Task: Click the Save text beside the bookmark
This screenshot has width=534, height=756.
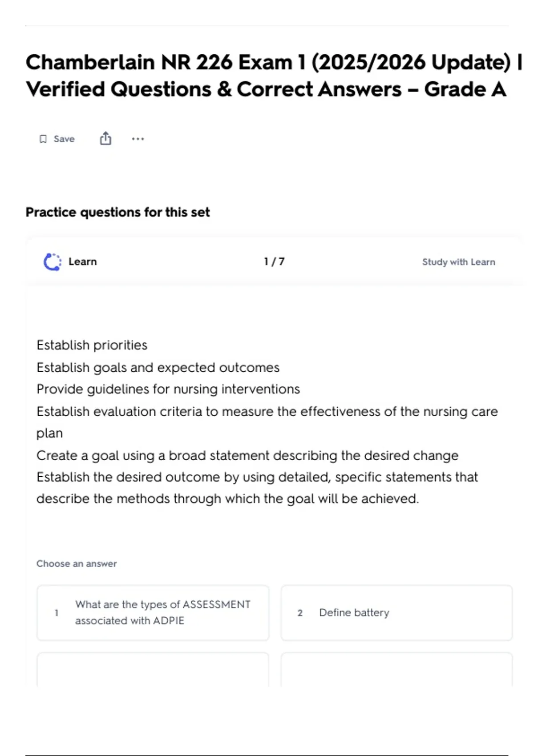Action: [x=64, y=139]
